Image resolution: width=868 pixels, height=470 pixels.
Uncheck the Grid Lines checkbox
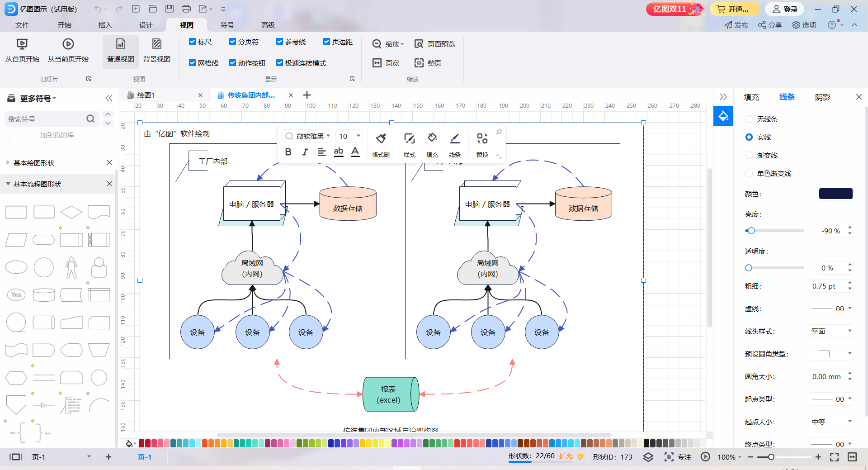(x=192, y=63)
